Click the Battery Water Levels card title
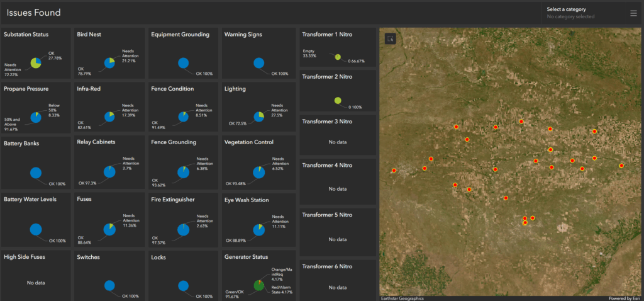This screenshot has width=644, height=301. tap(30, 199)
